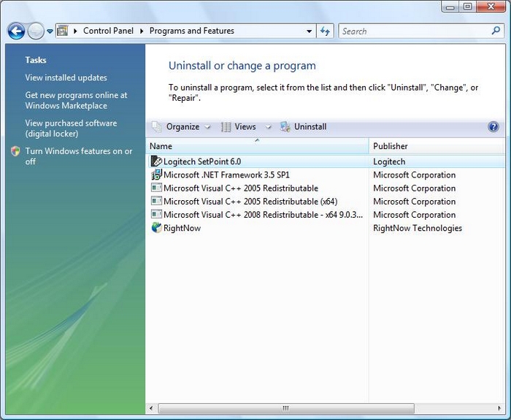Open View purchased software (digital locker)

tap(71, 128)
